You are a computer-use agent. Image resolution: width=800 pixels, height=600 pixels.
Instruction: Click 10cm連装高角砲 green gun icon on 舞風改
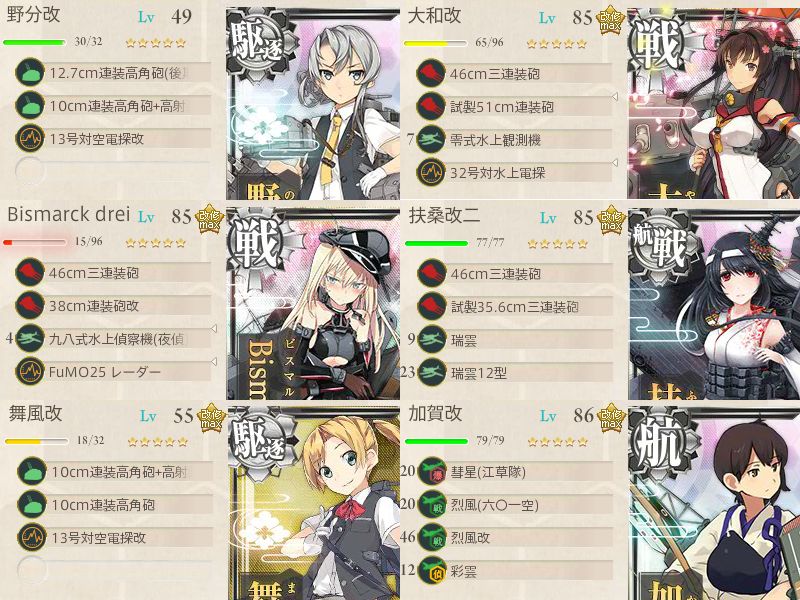pos(32,504)
